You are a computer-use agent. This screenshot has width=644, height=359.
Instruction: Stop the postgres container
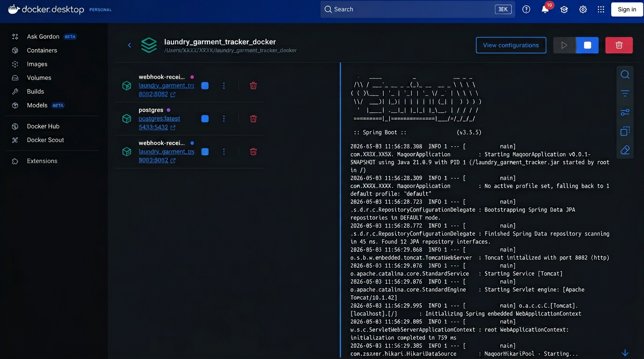[x=205, y=119]
